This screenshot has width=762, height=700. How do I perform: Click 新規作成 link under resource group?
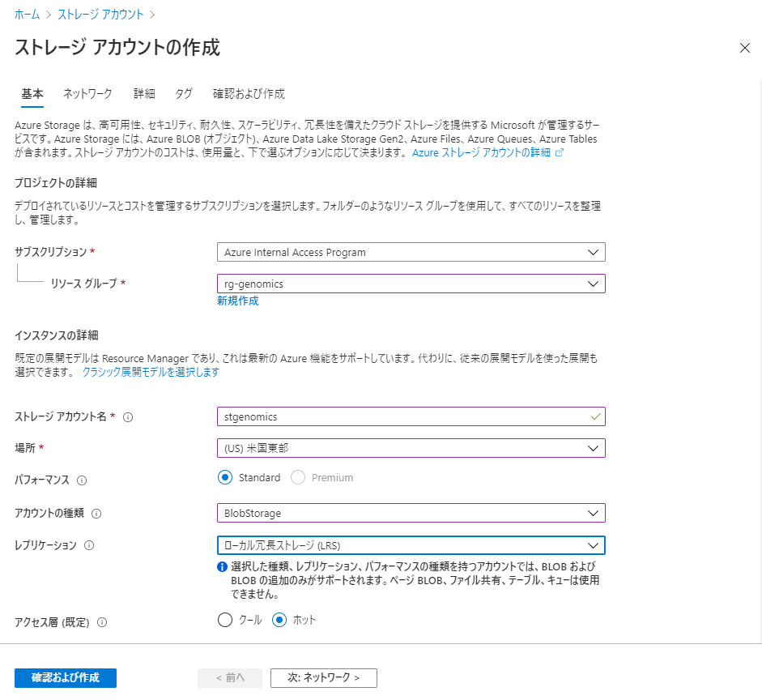(x=238, y=301)
